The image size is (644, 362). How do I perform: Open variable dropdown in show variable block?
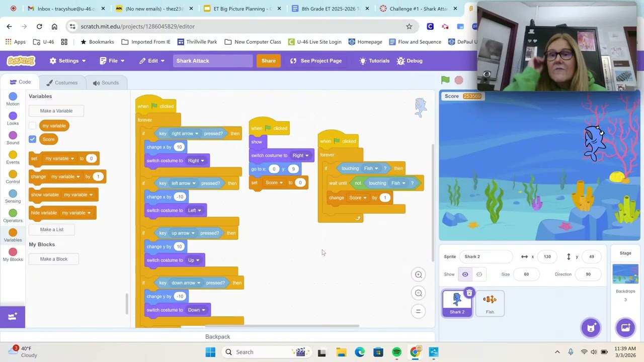pos(78,195)
